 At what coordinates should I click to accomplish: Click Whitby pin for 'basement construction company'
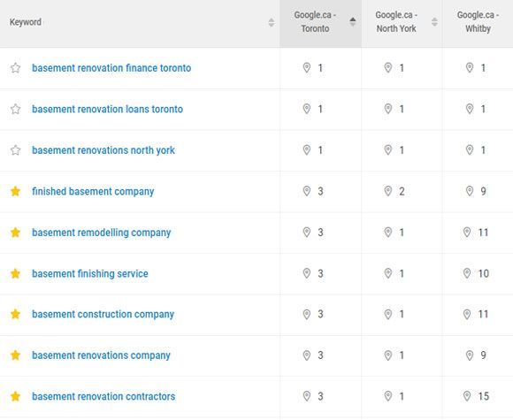pos(467,315)
